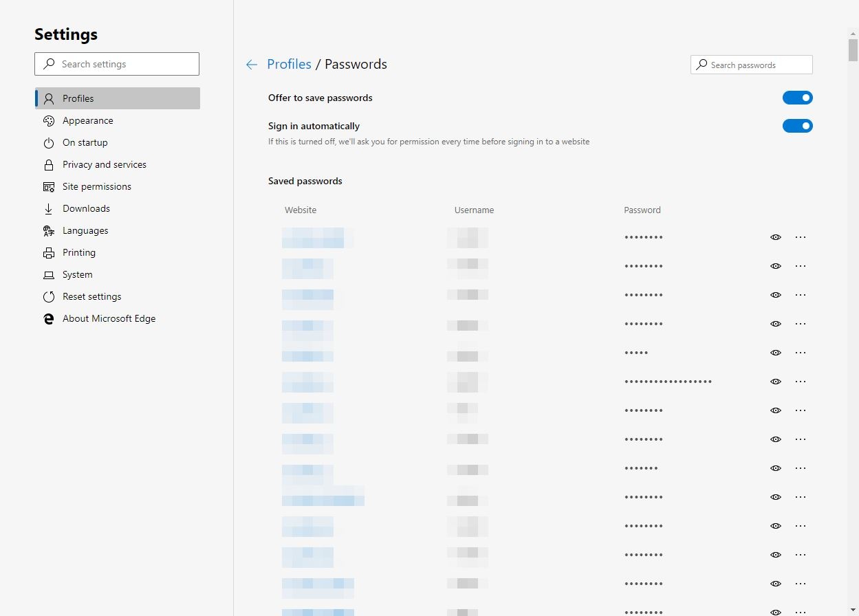Image resolution: width=859 pixels, height=616 pixels.
Task: Open the Reset settings section
Action: click(117, 296)
